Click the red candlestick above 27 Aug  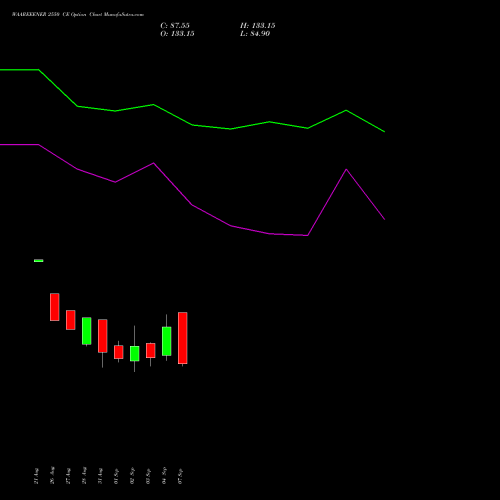71,320
